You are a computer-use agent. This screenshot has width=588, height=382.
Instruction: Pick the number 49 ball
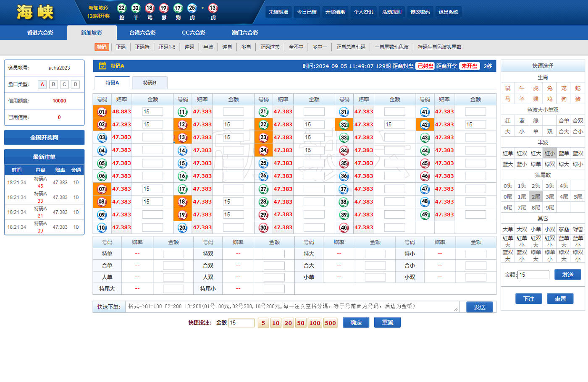click(425, 215)
